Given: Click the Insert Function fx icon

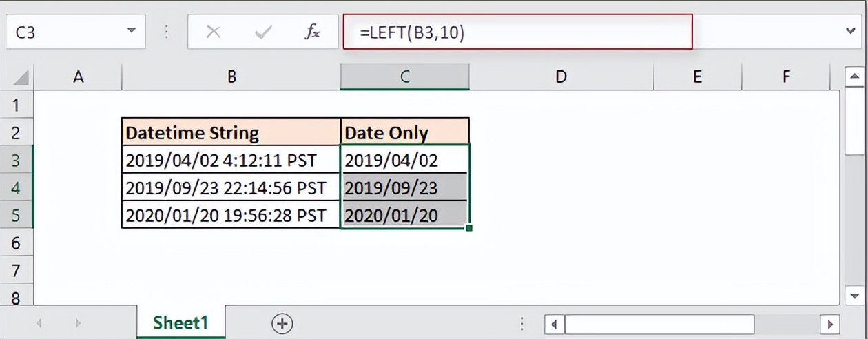Looking at the screenshot, I should (312, 32).
